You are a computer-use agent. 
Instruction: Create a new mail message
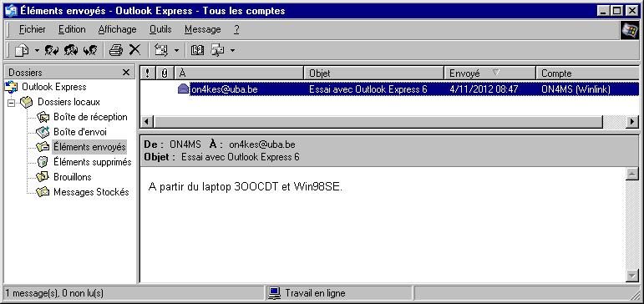(x=23, y=50)
